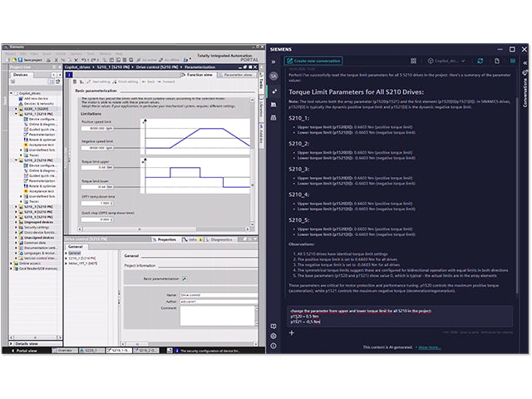532x399 pixels.
Task: Click the parameterization horizontal scrollbar track
Action: pos(164,229)
